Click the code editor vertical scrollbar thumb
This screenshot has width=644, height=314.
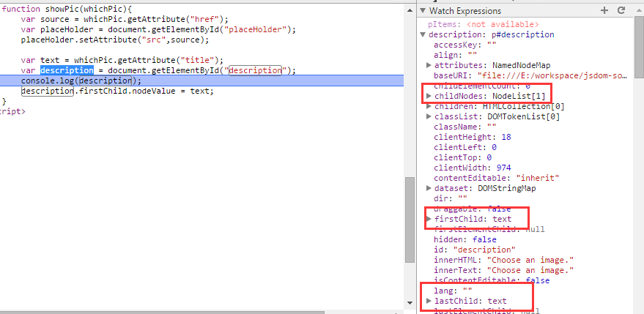410,220
